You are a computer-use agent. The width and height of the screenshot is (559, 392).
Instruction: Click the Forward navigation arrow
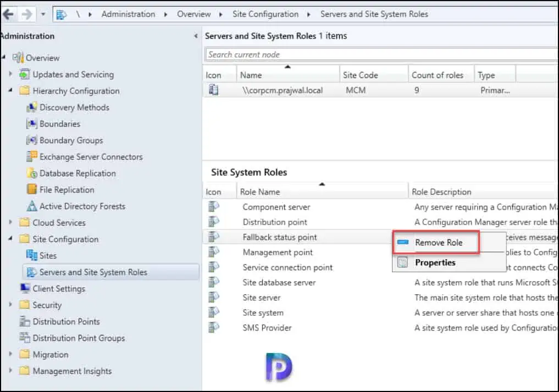27,14
